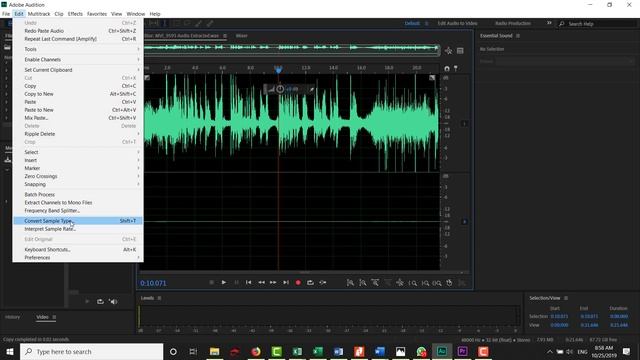
Task: Choose Interpret Sample Rate menu entry
Action: point(78,229)
